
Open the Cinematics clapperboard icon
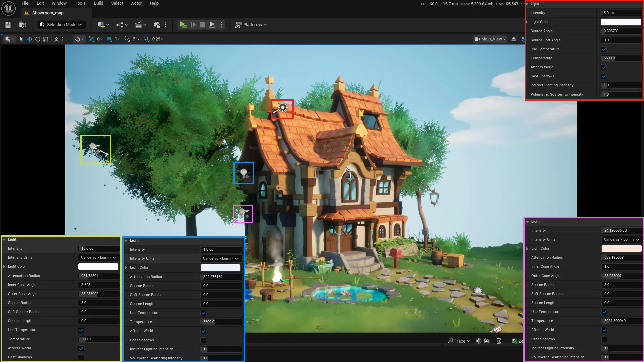point(138,25)
